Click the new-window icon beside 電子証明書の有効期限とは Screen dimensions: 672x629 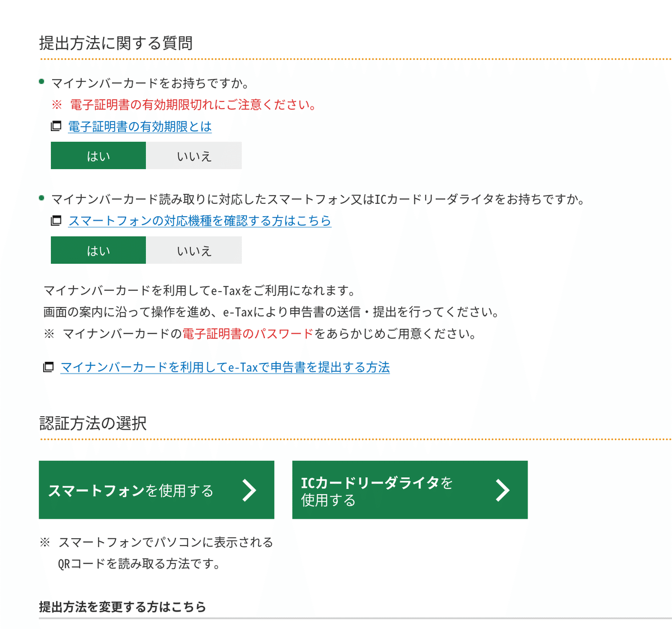[56, 126]
